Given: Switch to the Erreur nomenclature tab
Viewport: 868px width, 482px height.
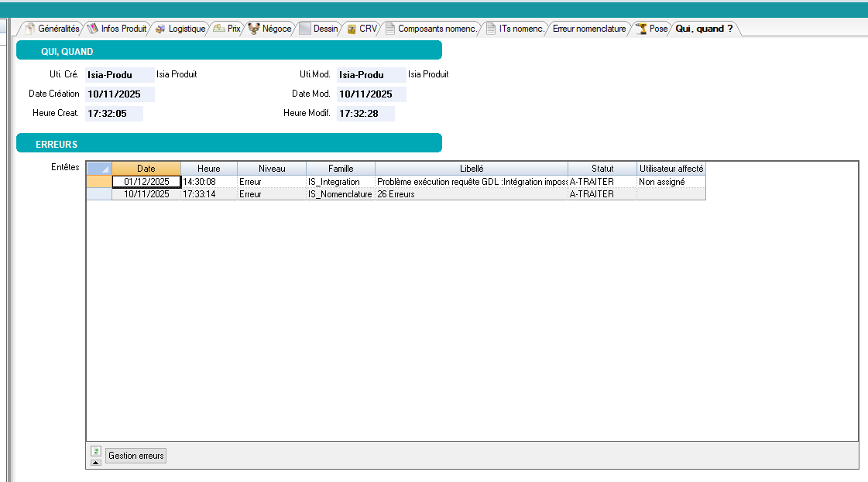Looking at the screenshot, I should 588,29.
